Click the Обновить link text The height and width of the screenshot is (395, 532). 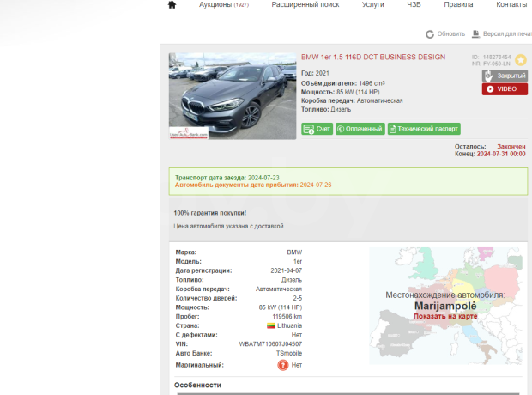pos(450,34)
